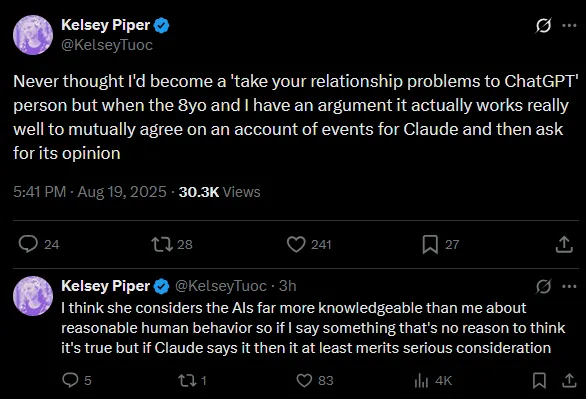Open Kelsey Piper's main tweet profile picture
The height and width of the screenshot is (399, 586).
[33, 35]
